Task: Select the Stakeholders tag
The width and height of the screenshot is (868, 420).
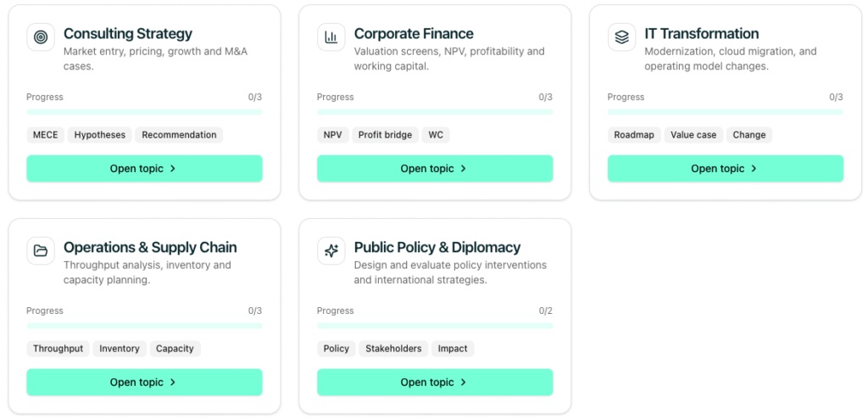Action: tap(393, 349)
